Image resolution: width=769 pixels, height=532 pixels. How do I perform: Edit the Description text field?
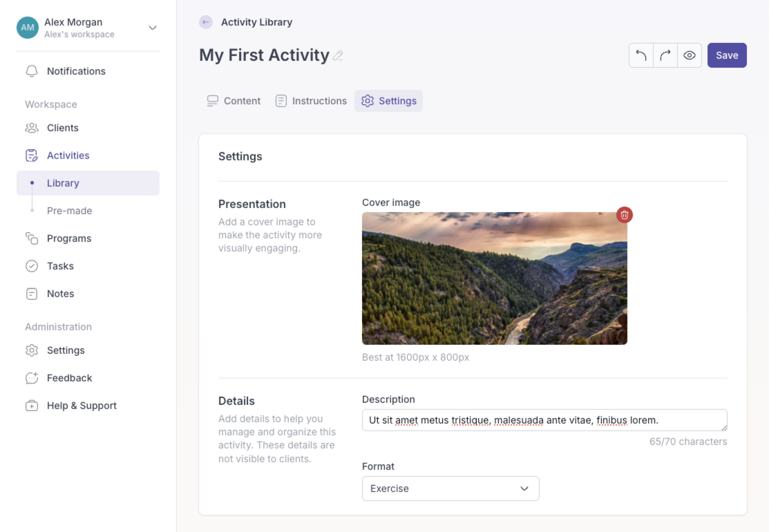[544, 420]
